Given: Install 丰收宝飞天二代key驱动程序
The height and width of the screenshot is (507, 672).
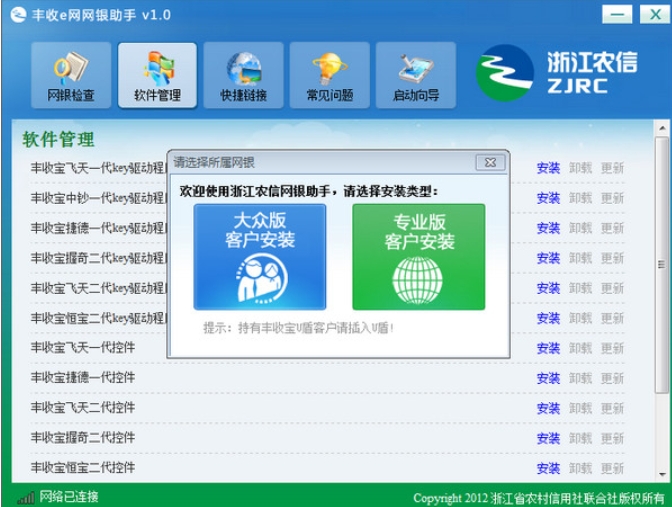Looking at the screenshot, I should tap(548, 288).
